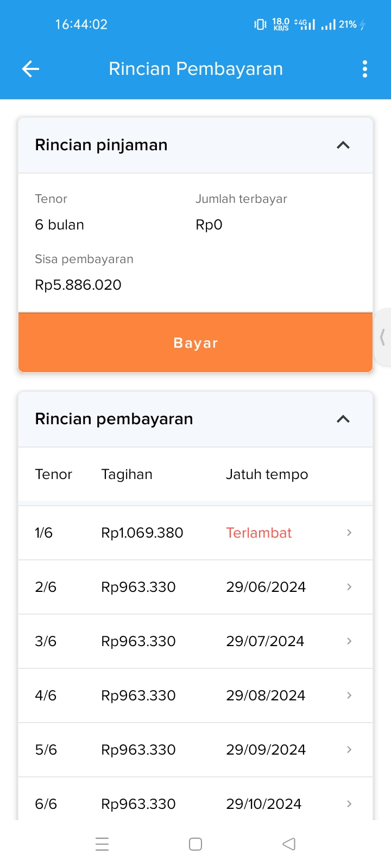
Task: Select the 29/06/2024 due date row
Action: click(266, 587)
